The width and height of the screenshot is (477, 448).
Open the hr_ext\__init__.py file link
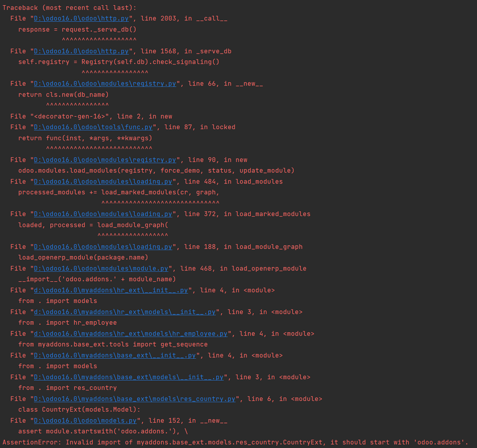pyautogui.click(x=111, y=290)
